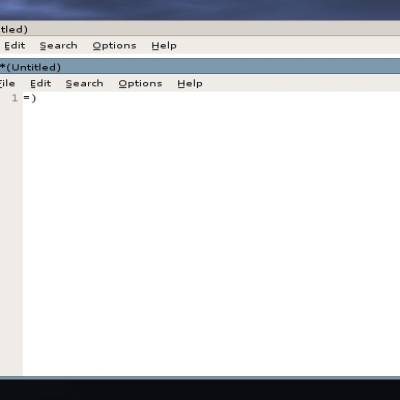The width and height of the screenshot is (400, 400).
Task: Open Search menu in back window
Action: point(58,45)
